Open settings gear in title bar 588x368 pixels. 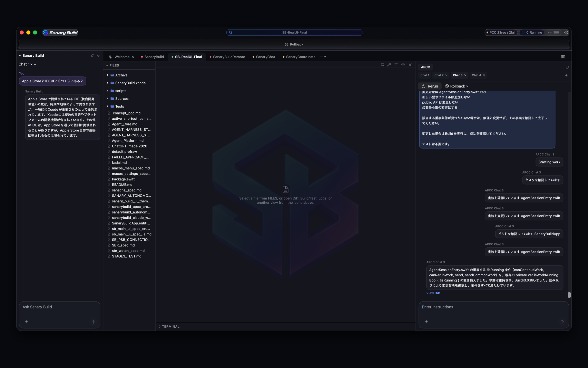click(x=566, y=32)
